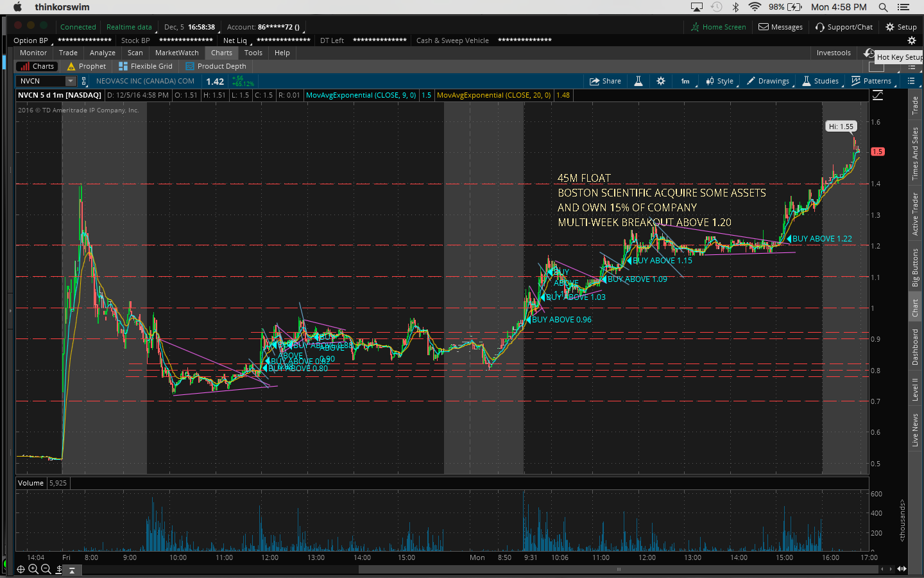924x578 pixels.
Task: Open the thinkorswim application menu
Action: (62, 7)
